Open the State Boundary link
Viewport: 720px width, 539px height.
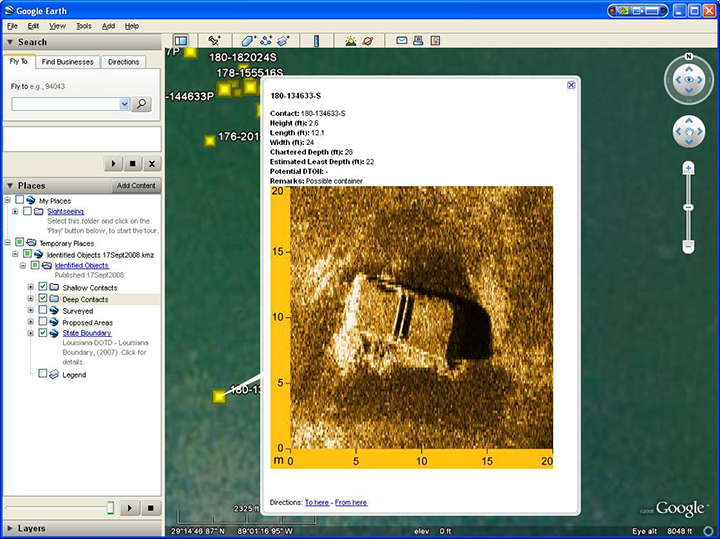click(87, 333)
